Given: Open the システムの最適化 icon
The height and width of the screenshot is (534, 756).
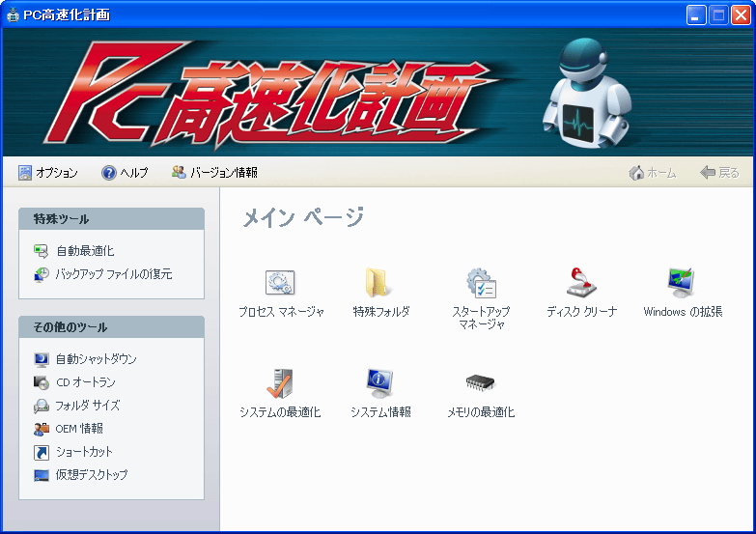Looking at the screenshot, I should [x=280, y=383].
